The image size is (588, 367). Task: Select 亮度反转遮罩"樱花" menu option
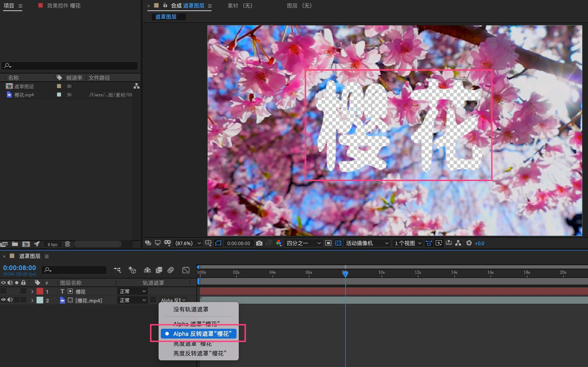[x=200, y=353]
